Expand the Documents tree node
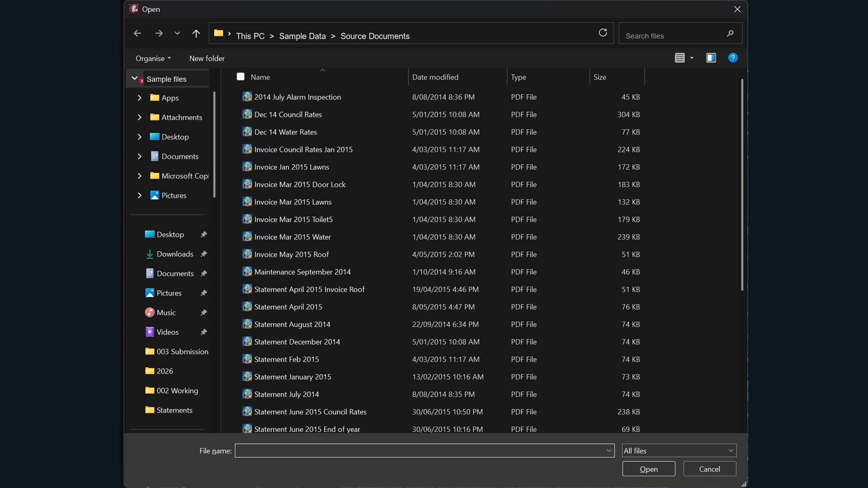The image size is (868, 488). coord(139,156)
